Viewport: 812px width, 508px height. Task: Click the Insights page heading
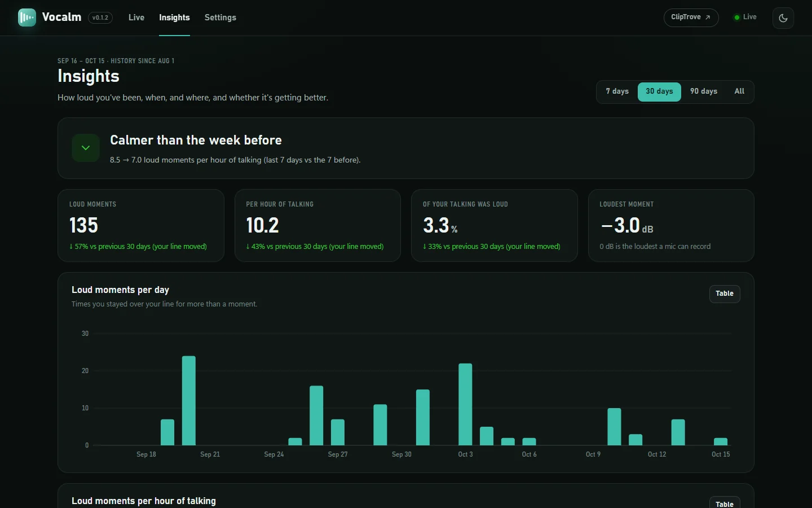[x=89, y=76]
